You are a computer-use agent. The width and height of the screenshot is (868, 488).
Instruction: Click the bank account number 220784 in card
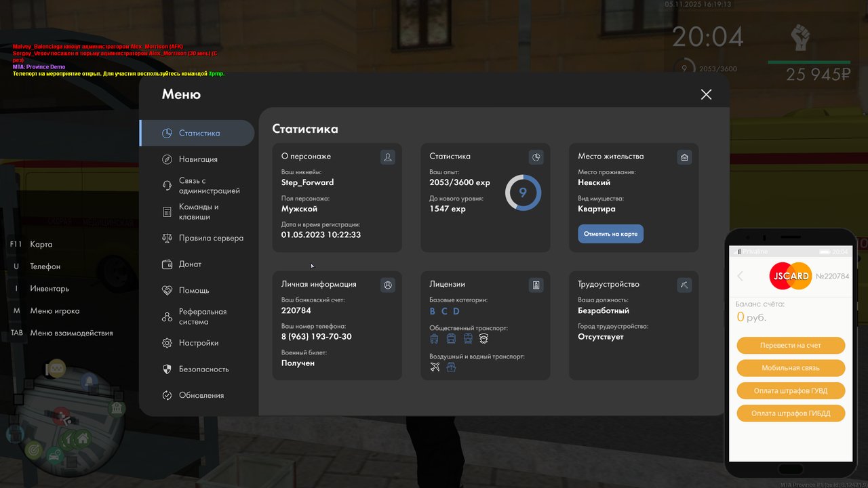point(296,310)
